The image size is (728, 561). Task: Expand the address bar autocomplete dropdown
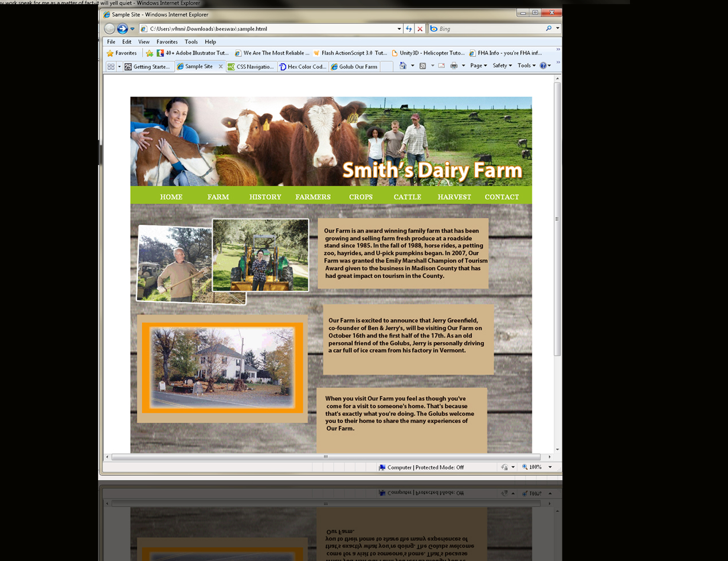[x=399, y=29]
